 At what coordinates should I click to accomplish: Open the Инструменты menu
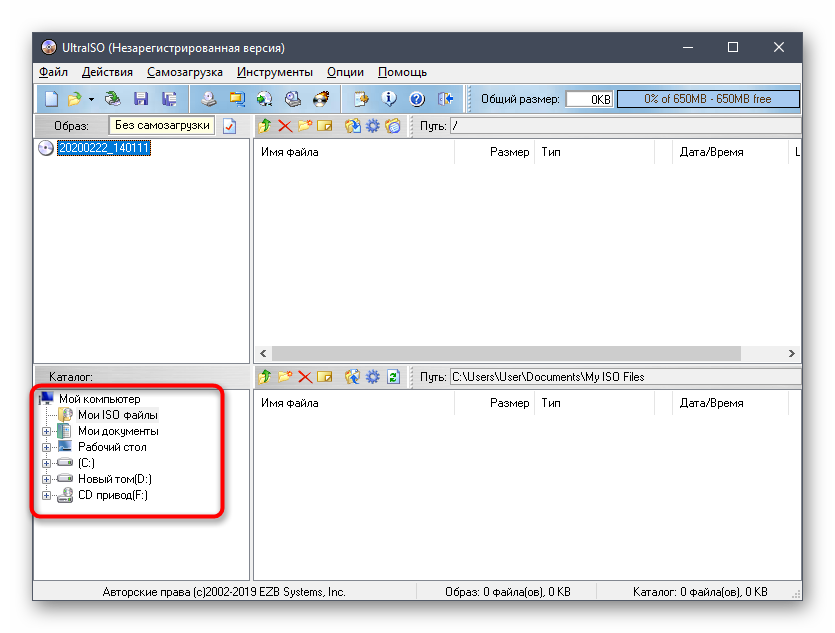coord(274,72)
